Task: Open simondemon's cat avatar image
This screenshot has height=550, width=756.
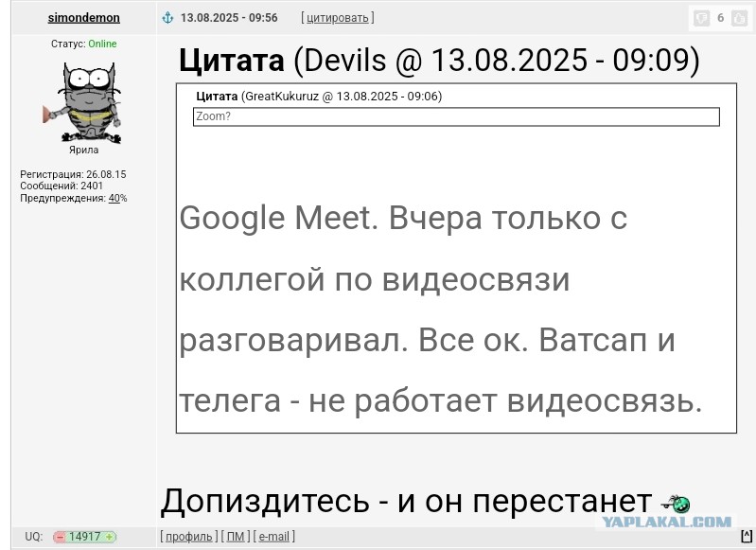Action: click(82, 102)
